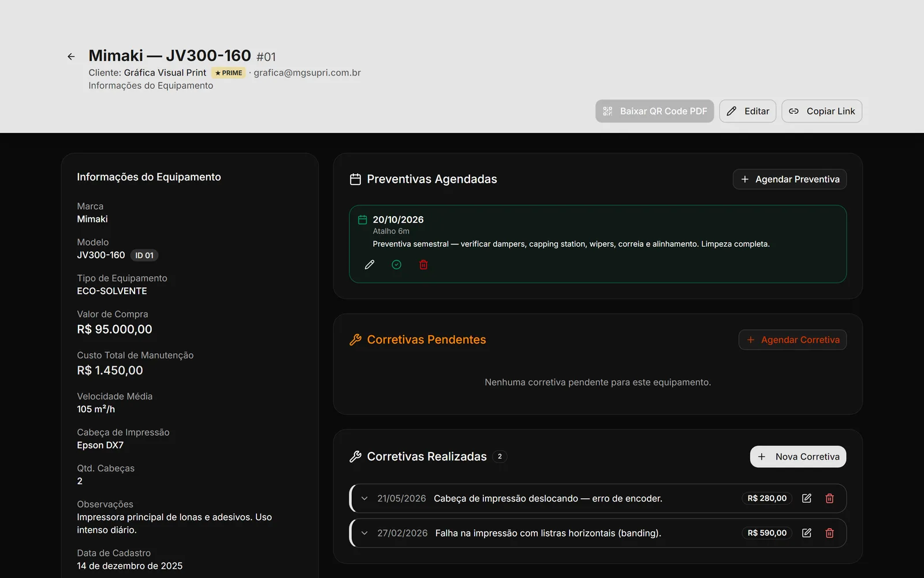Click the ID 01 badge next to JV300-160
Screen dimensions: 924x578
click(x=144, y=255)
